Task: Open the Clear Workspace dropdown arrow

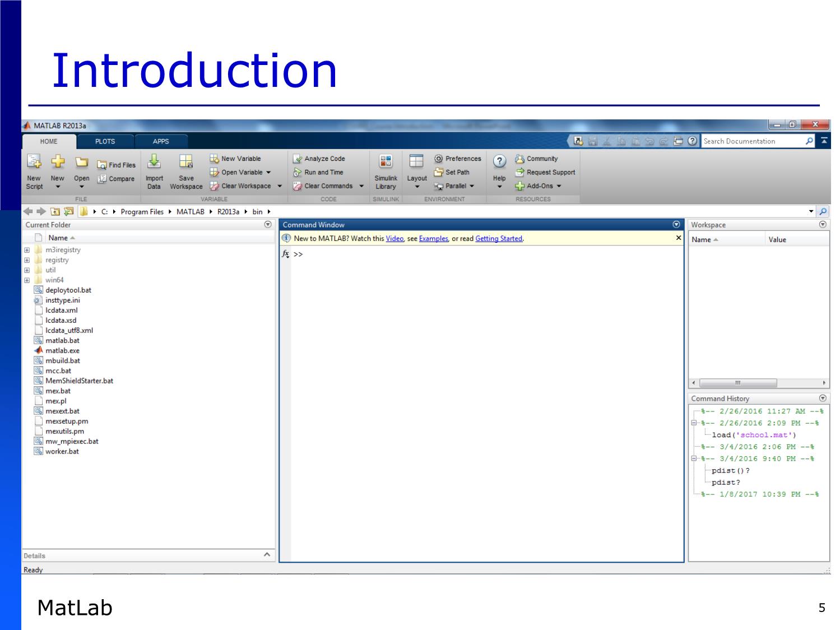Action: tap(280, 186)
